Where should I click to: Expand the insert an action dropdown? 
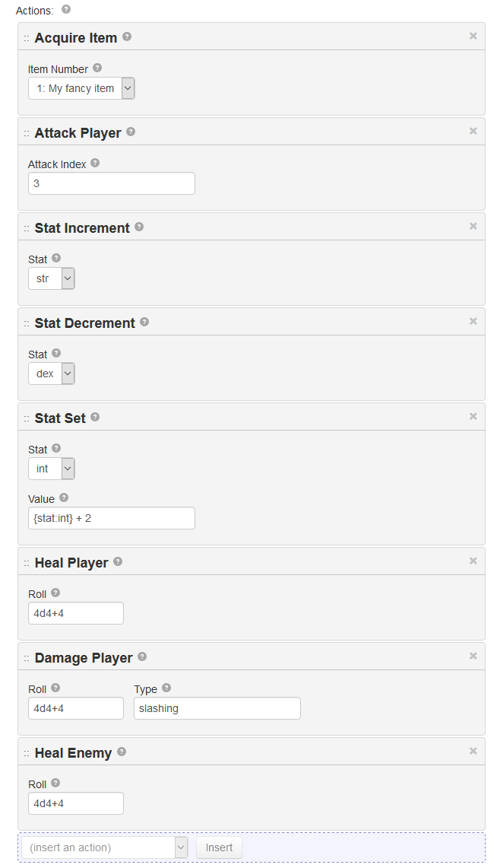pos(105,847)
